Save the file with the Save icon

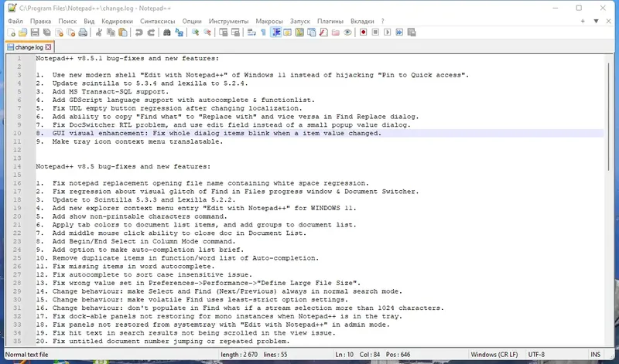point(35,32)
